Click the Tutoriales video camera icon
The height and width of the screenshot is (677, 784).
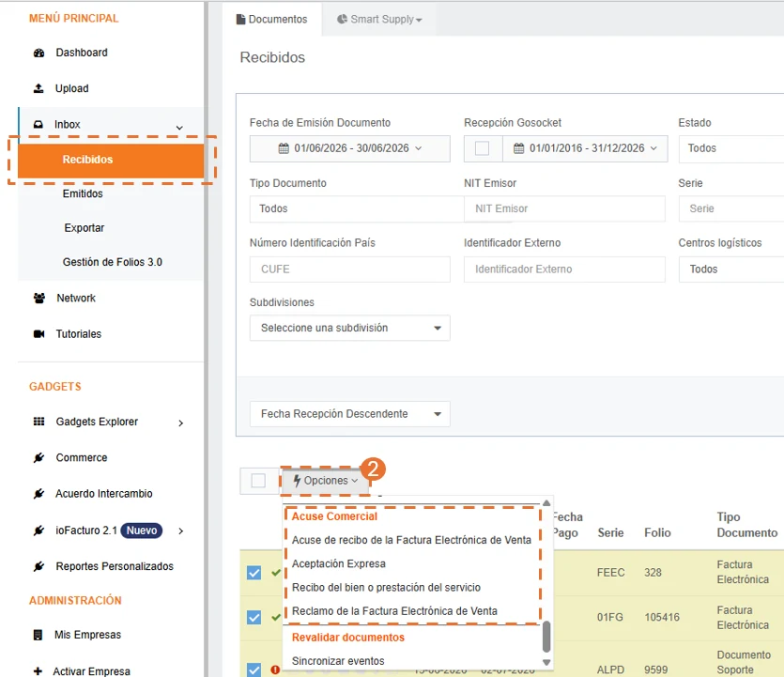point(38,334)
